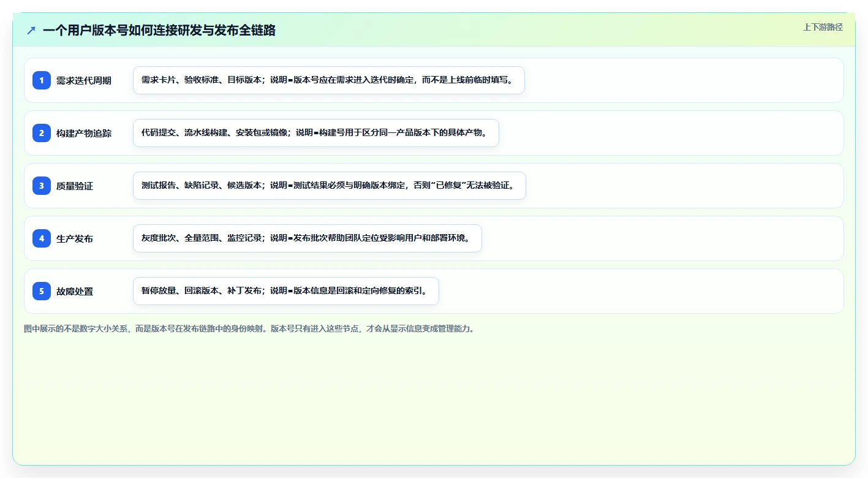Click the footnote starting 图中展示的不是数字大小关系
This screenshot has height=478, width=868.
click(x=249, y=328)
